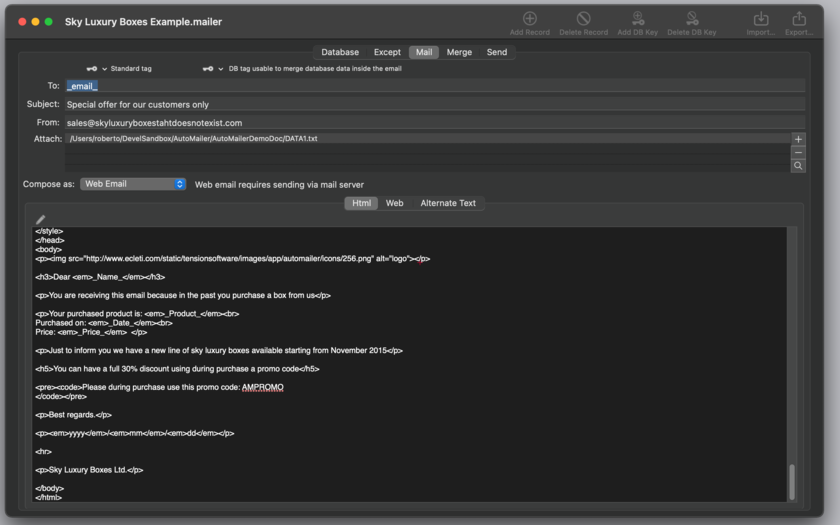Open the DB tag key dropdown
The height and width of the screenshot is (525, 840).
point(213,69)
